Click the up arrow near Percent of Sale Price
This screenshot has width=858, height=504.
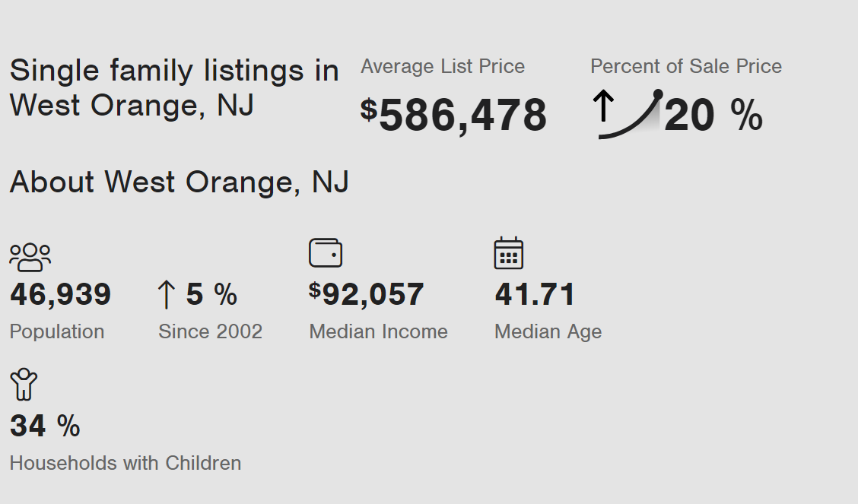click(x=603, y=106)
